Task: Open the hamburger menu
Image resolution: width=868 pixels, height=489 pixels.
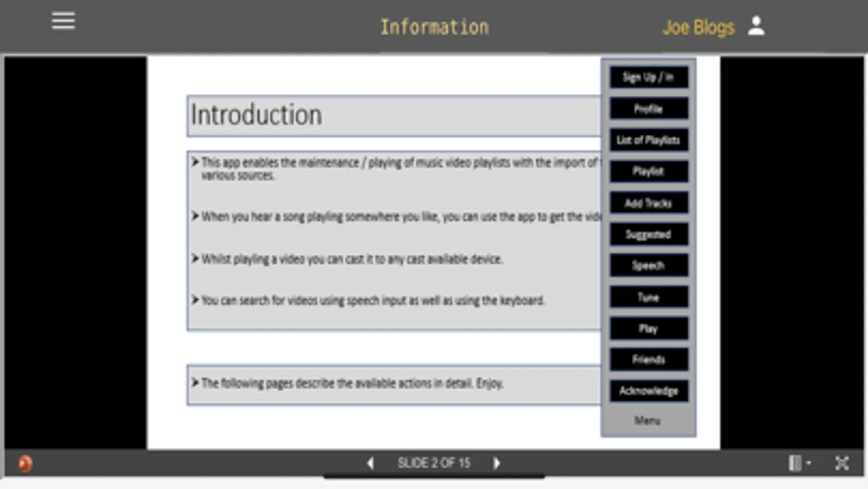Action: click(64, 22)
